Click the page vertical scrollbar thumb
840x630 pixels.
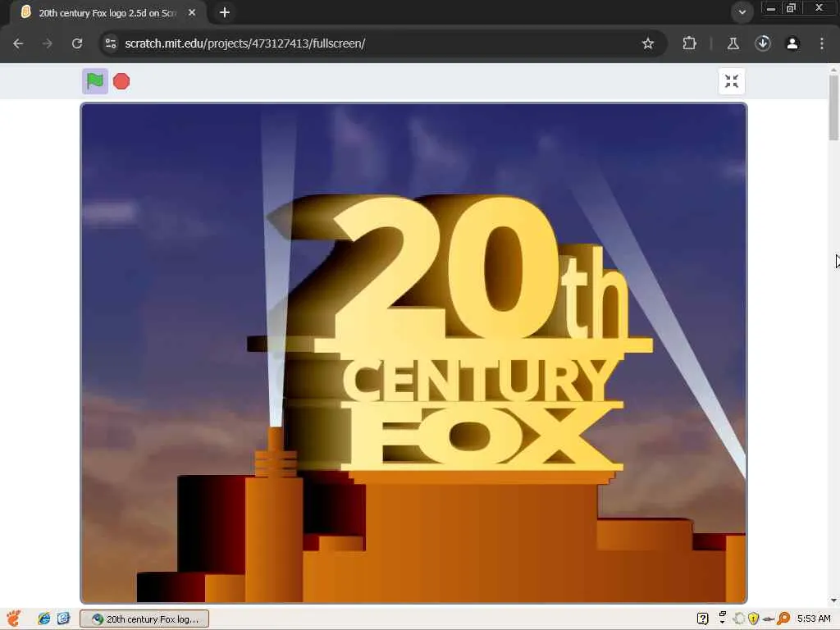[833, 107]
